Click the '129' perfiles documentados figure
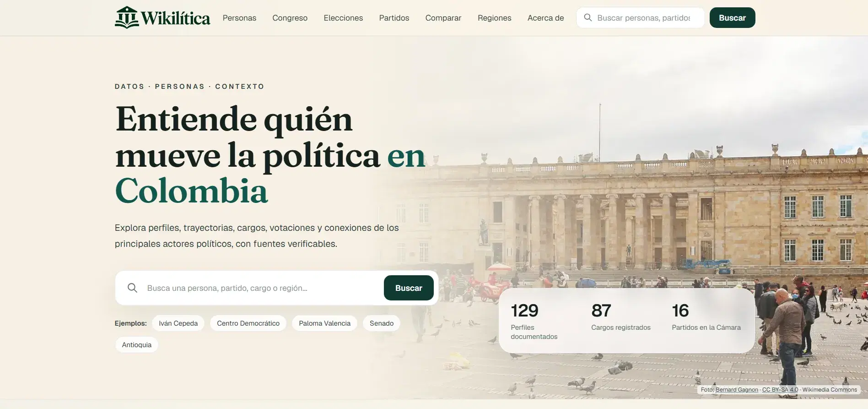The height and width of the screenshot is (409, 868). tap(525, 311)
